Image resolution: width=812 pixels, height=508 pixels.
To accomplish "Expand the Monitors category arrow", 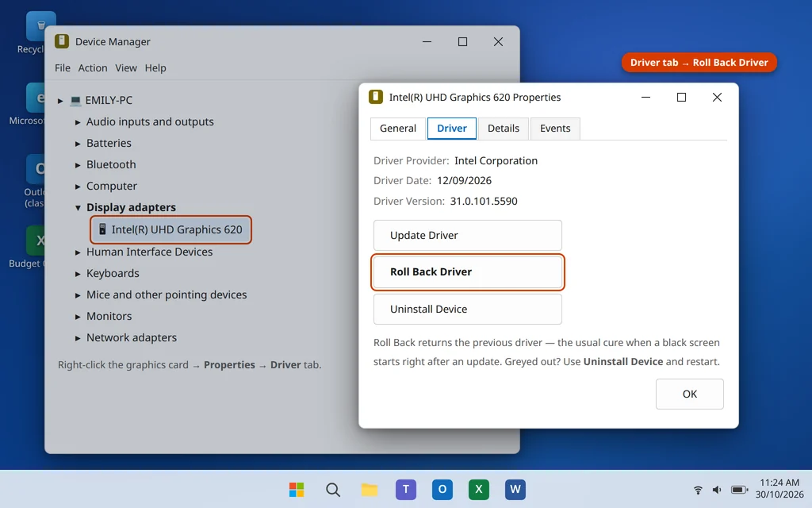I will (x=78, y=316).
